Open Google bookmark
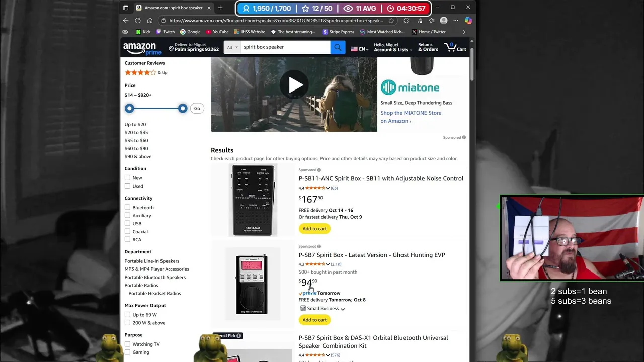 tap(190, 32)
